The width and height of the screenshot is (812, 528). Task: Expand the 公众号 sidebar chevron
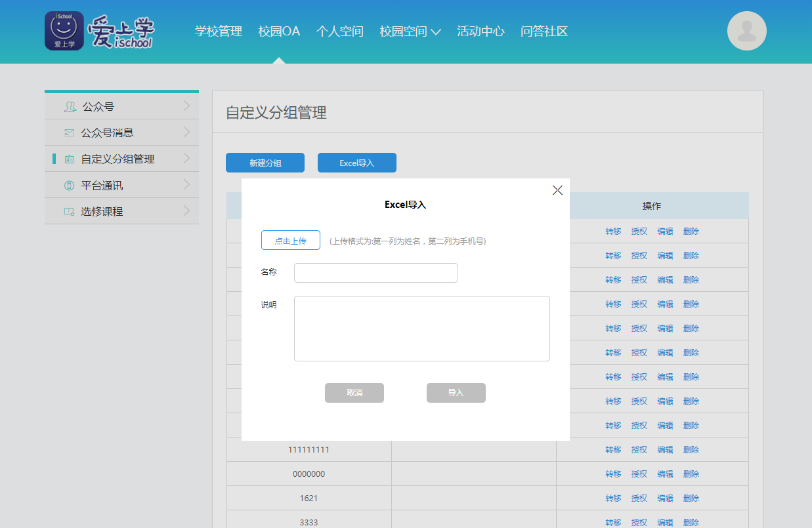coord(186,106)
